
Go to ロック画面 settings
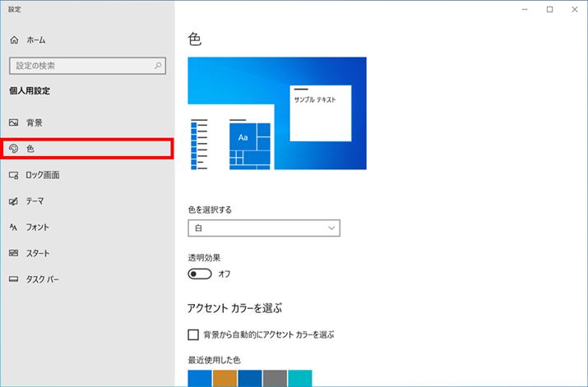click(87, 175)
